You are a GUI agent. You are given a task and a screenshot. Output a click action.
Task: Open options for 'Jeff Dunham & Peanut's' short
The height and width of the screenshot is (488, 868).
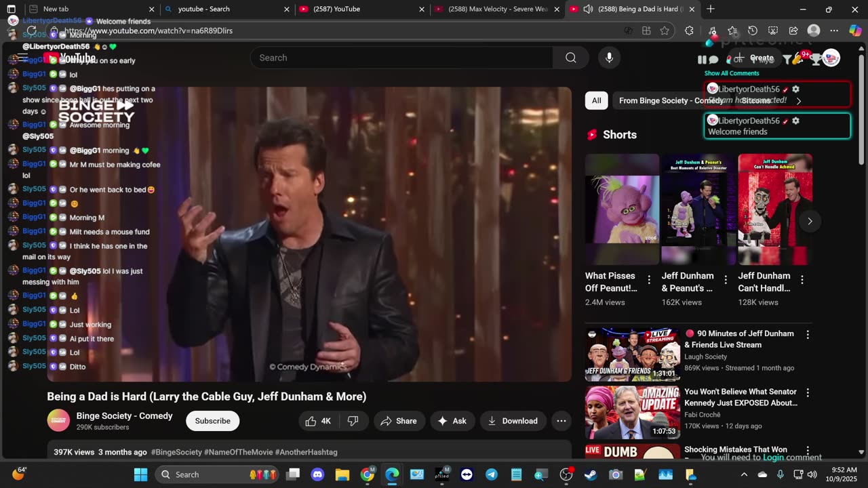click(x=726, y=280)
